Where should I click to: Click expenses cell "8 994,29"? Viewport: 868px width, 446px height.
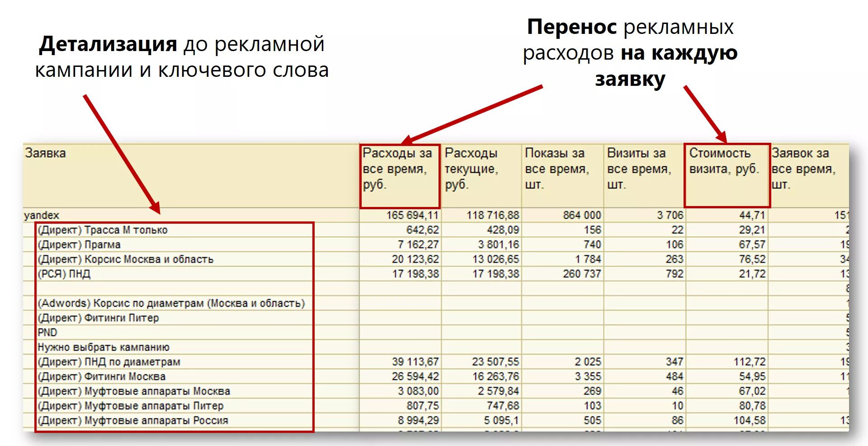(400, 421)
